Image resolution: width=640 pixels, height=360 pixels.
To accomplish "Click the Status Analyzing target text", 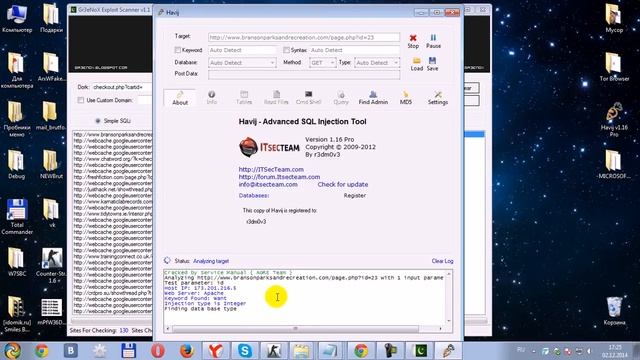I will coord(211,261).
